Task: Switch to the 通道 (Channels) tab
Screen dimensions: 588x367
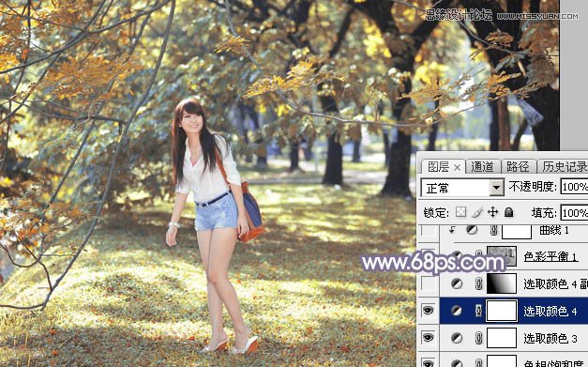Action: [x=482, y=166]
